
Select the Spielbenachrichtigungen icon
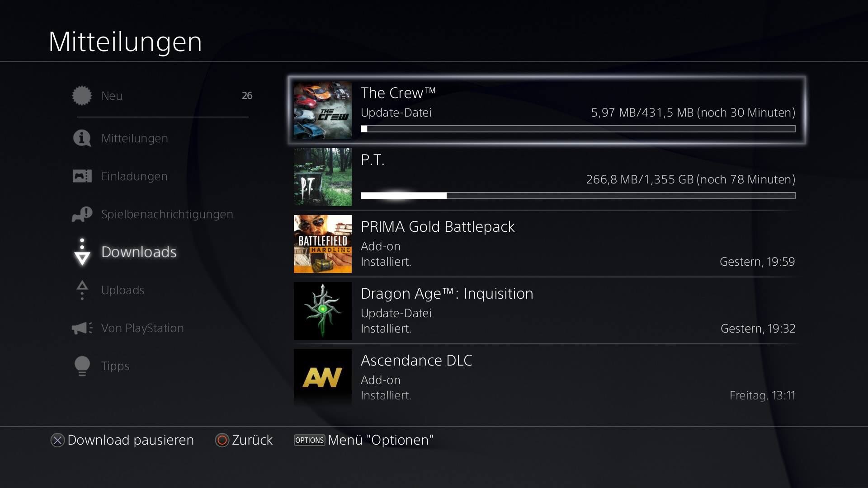[x=82, y=214]
